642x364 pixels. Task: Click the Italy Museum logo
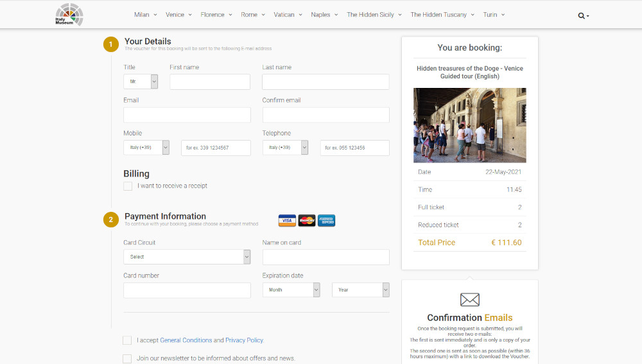coord(69,15)
